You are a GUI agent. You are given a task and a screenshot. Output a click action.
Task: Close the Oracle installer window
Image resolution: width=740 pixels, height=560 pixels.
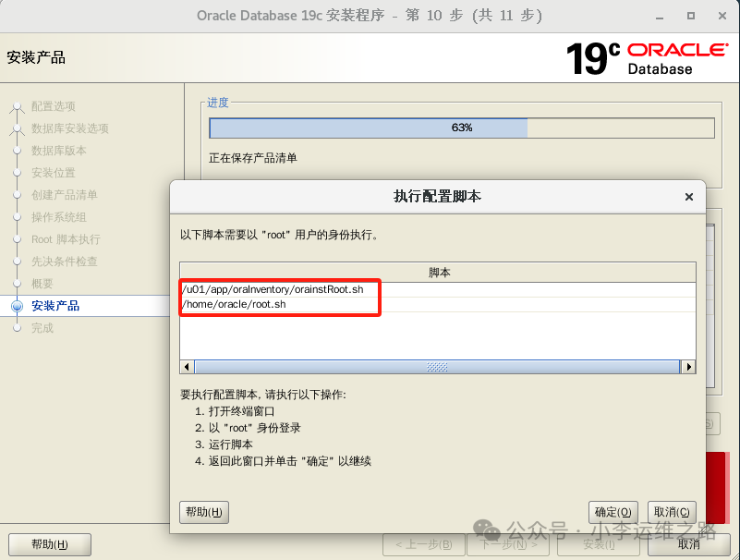point(722,16)
